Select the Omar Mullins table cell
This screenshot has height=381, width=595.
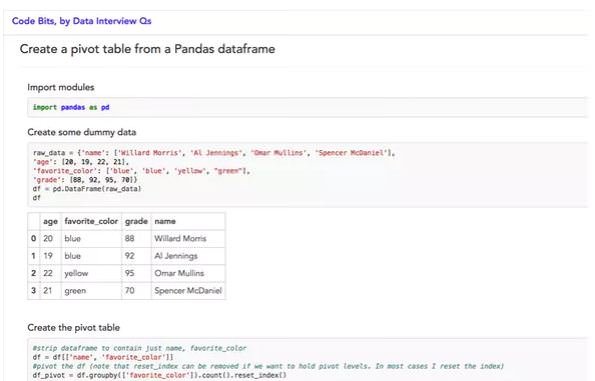click(x=188, y=273)
